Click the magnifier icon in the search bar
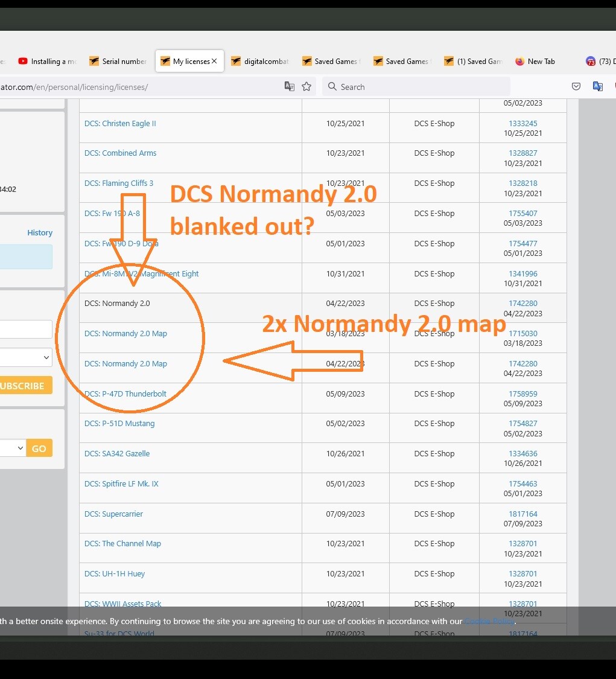Viewport: 616px width, 679px height. point(332,86)
